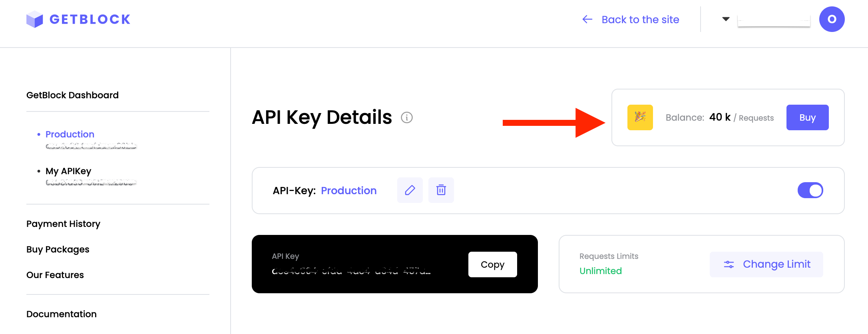
Task: Select the pencil icon to rename the API key
Action: tap(410, 190)
